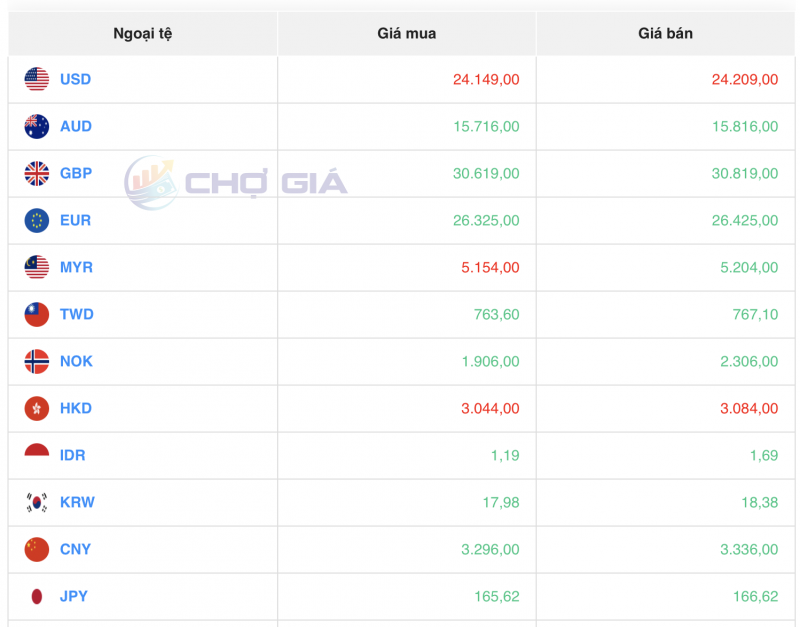Click the Ngoại tệ column header
This screenshot has width=800, height=627.
click(141, 33)
